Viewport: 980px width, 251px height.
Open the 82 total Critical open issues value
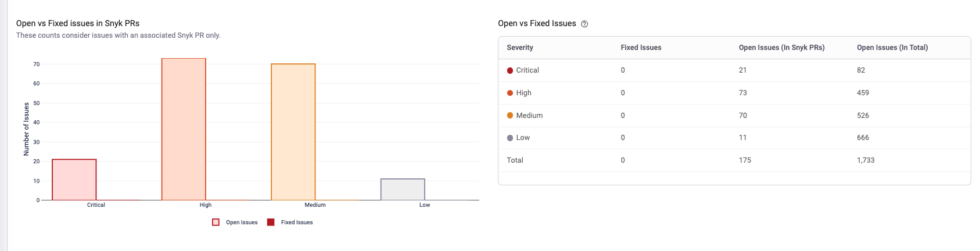(x=861, y=70)
